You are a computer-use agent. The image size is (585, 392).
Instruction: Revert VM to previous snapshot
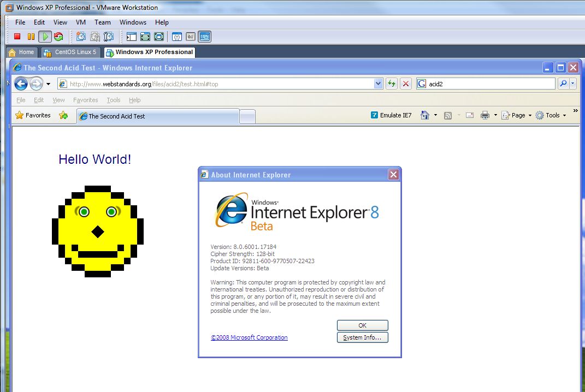point(95,37)
